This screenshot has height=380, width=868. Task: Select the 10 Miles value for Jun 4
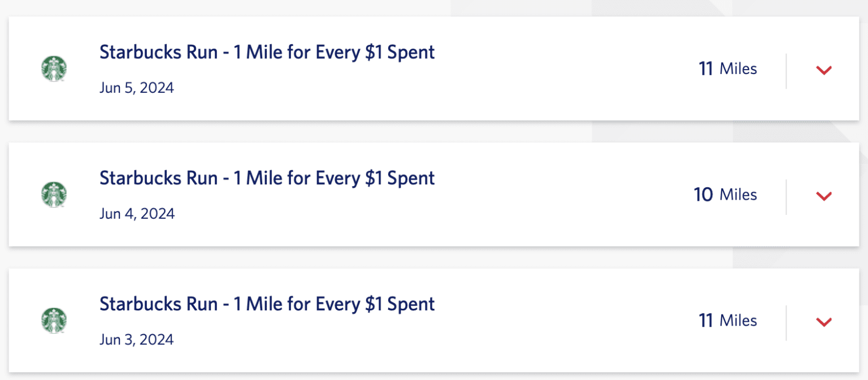click(726, 195)
